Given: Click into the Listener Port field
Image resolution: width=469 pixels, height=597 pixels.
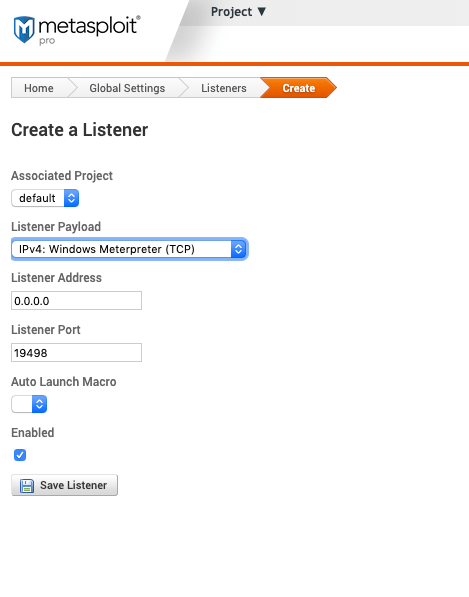Looking at the screenshot, I should 77,353.
